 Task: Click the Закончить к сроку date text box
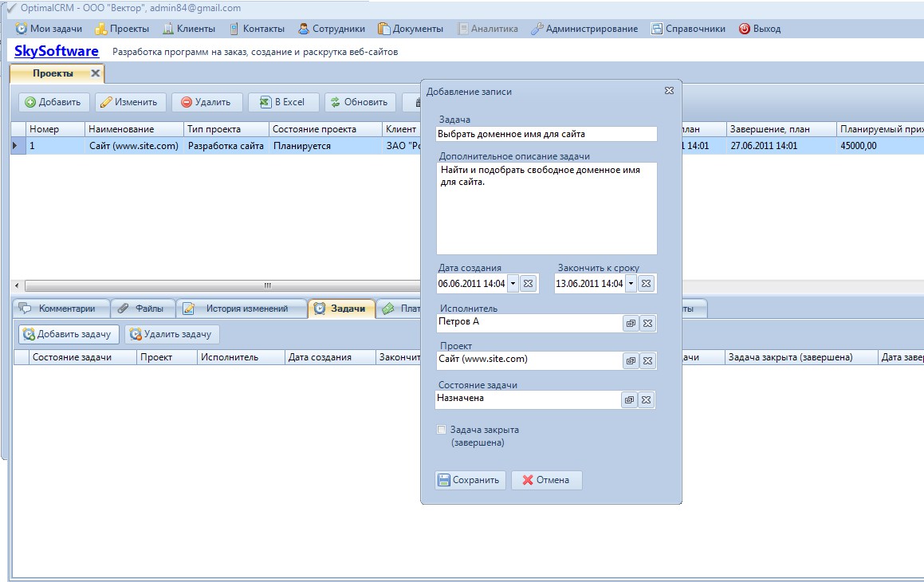tap(589, 283)
